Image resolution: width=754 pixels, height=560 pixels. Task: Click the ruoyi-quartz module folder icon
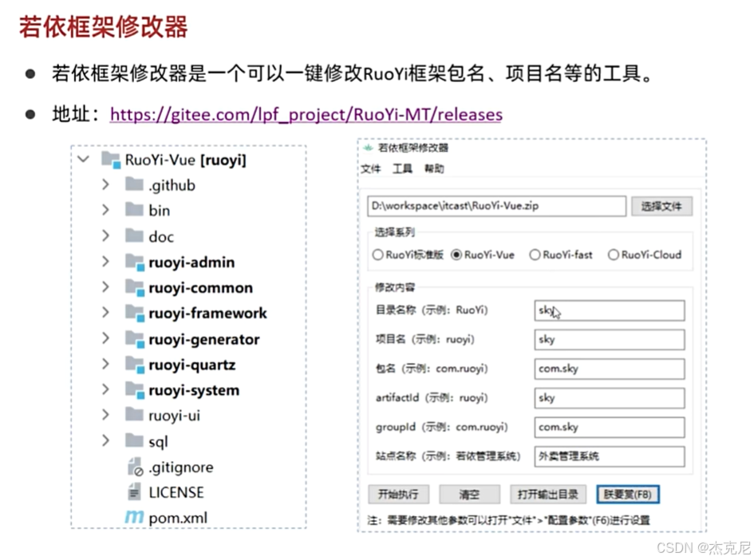[135, 365]
